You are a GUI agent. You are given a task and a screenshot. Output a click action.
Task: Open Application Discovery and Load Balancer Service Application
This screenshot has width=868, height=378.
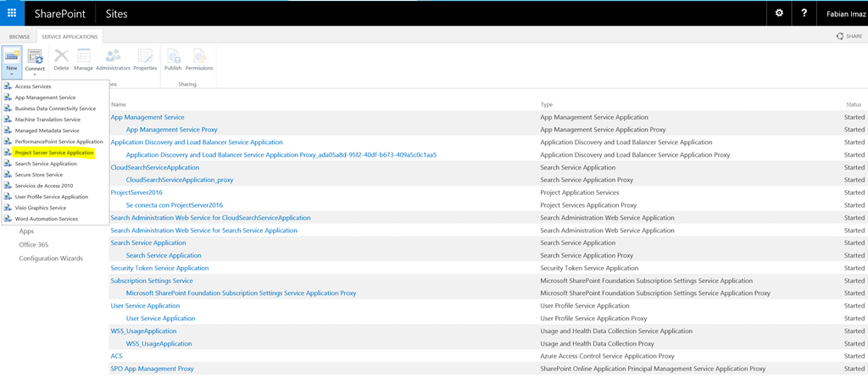[x=197, y=142]
